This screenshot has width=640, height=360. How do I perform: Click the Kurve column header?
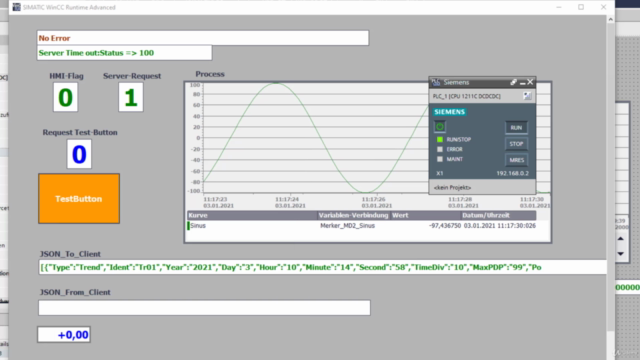(252, 215)
